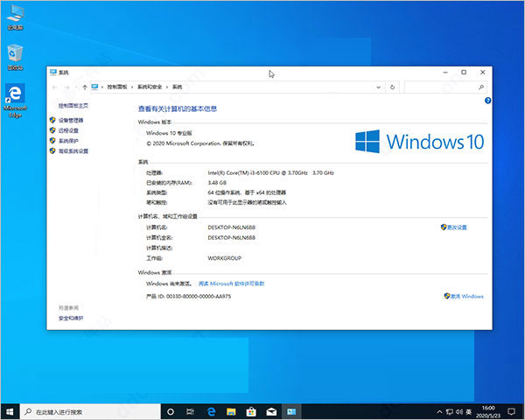This screenshot has width=525, height=420.
Task: Click the System window title icon
Action: click(x=53, y=72)
